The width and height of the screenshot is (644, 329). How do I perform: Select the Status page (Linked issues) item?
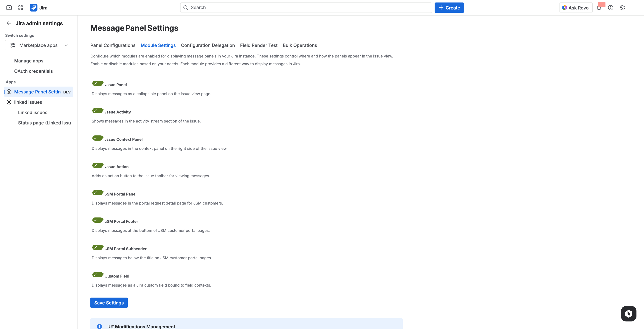44,123
